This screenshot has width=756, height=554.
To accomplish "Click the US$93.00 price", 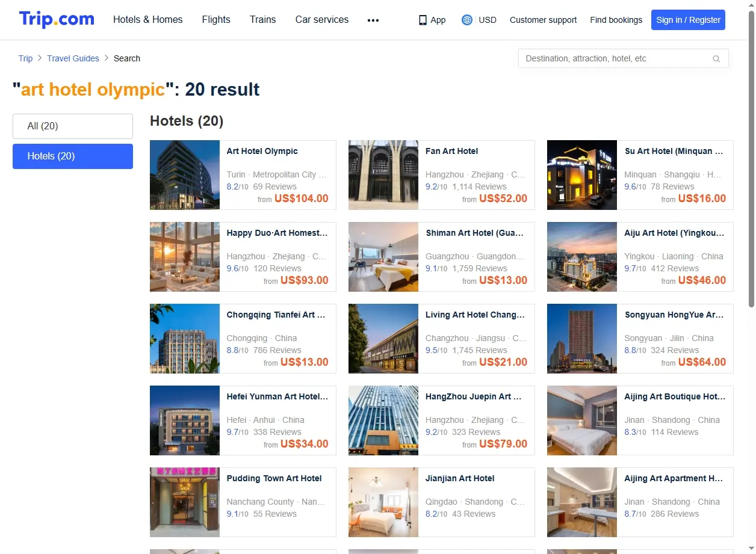I will 305,280.
